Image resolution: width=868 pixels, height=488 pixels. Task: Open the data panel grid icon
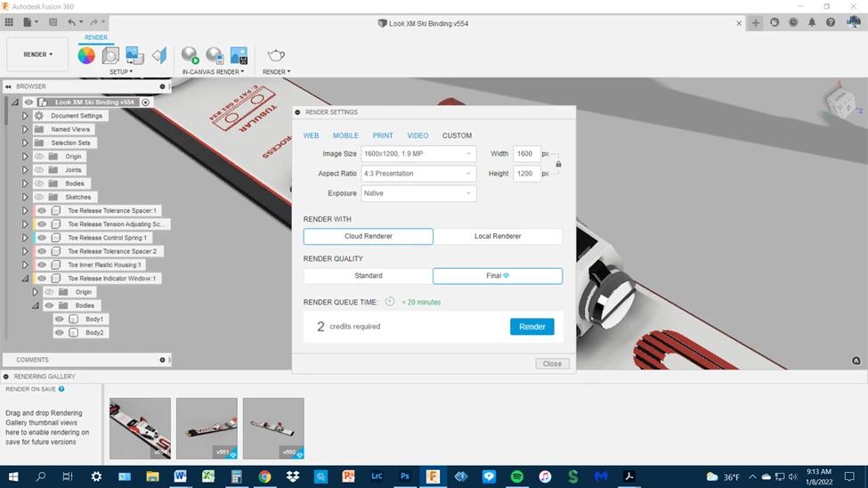[x=10, y=22]
